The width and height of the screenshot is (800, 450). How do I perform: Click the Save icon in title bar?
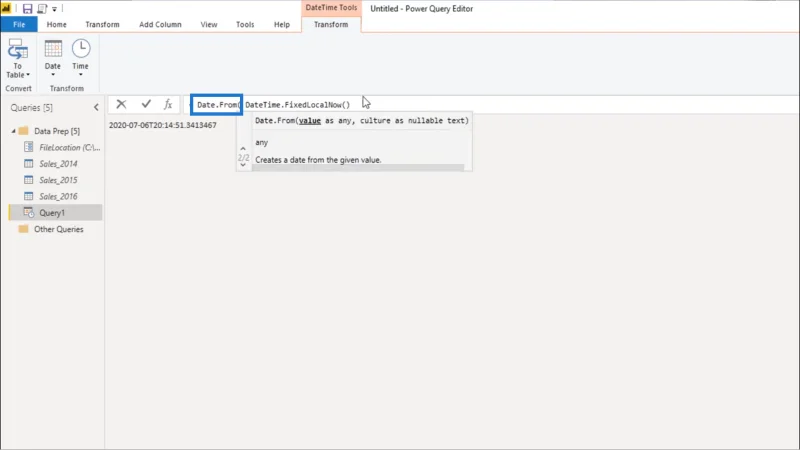click(x=27, y=8)
